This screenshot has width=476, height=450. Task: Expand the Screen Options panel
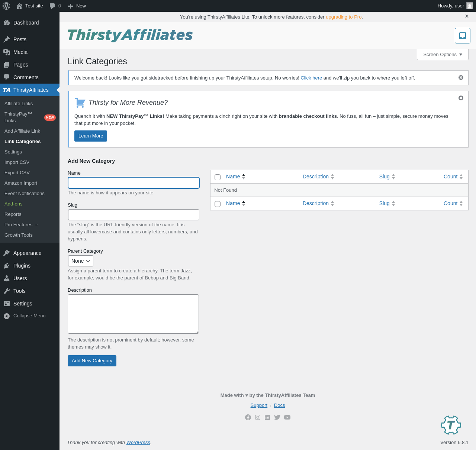[443, 55]
